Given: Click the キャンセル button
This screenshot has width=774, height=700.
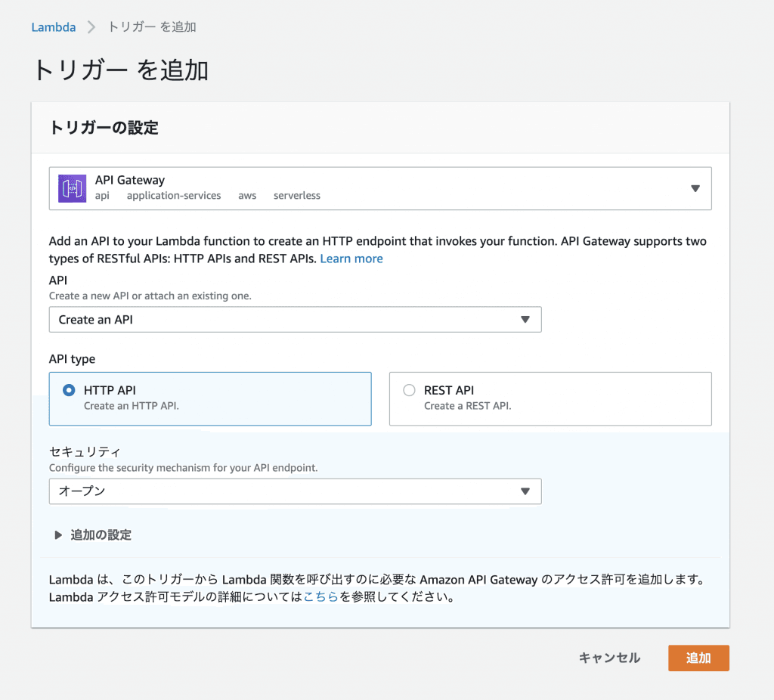Looking at the screenshot, I should pos(609,658).
